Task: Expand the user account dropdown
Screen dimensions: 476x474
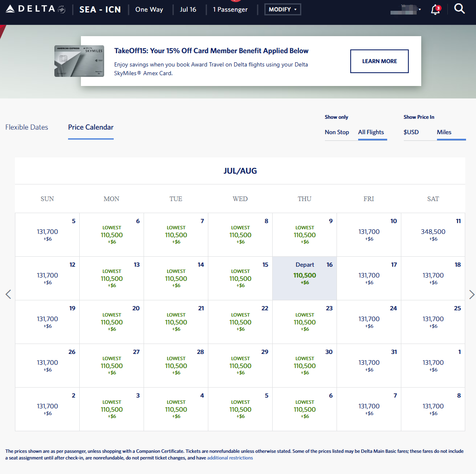Action: pyautogui.click(x=406, y=10)
